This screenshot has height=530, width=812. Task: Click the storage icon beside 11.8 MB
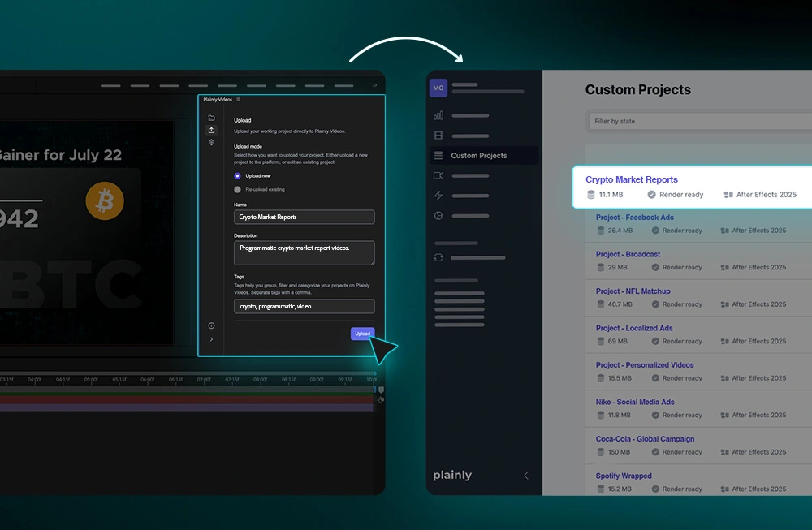[x=601, y=415]
